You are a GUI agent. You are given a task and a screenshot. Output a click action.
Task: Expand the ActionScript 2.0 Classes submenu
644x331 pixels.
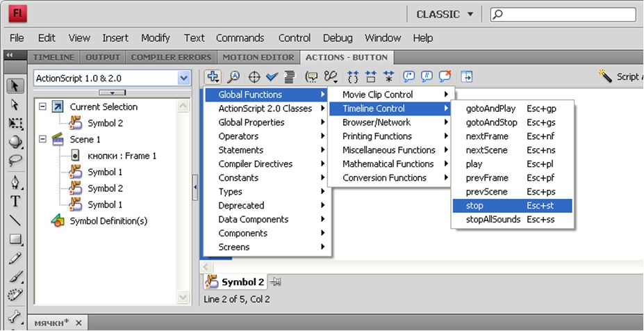[x=267, y=108]
